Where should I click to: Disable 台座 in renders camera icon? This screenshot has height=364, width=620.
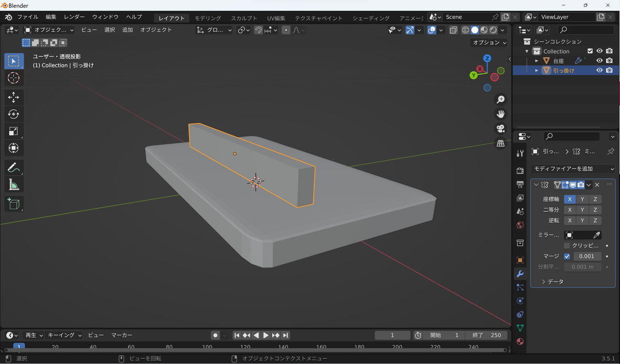[x=610, y=61]
